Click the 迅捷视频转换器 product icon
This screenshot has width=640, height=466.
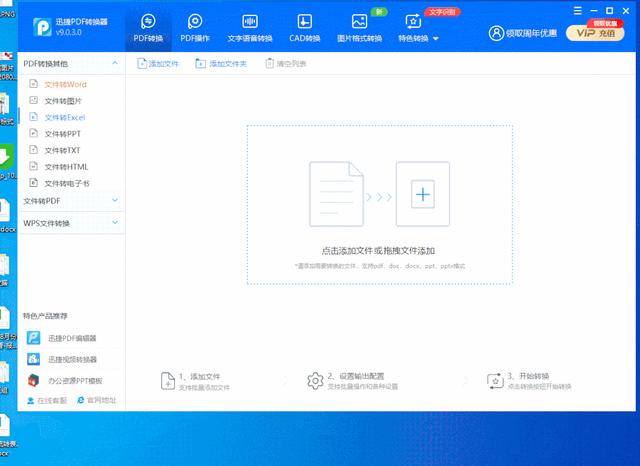pos(33,359)
